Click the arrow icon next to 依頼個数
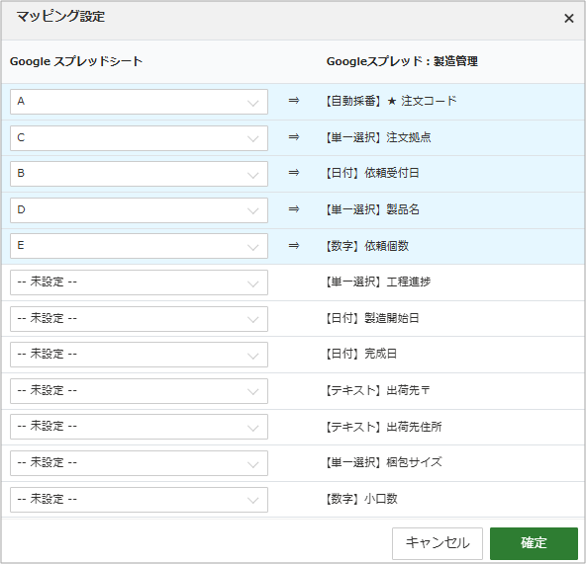The width and height of the screenshot is (586, 564). [294, 246]
